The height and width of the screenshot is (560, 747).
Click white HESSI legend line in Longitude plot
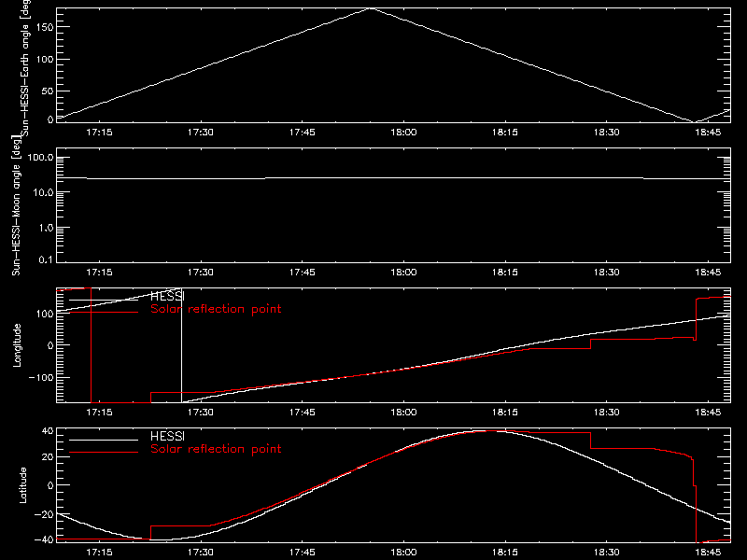(104, 300)
